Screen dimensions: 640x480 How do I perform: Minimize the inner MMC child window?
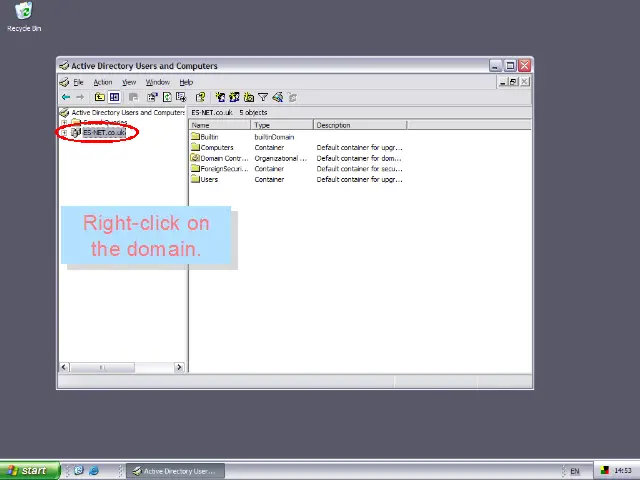pyautogui.click(x=503, y=82)
